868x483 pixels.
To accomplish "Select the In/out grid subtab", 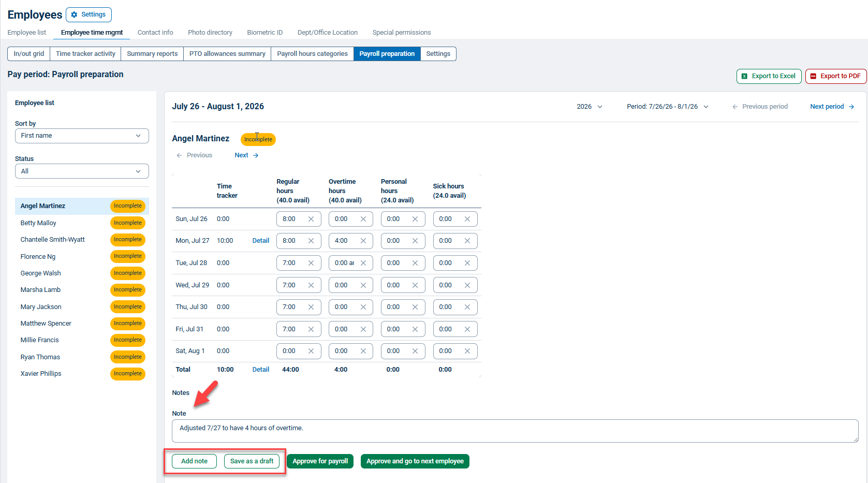I will [x=29, y=54].
